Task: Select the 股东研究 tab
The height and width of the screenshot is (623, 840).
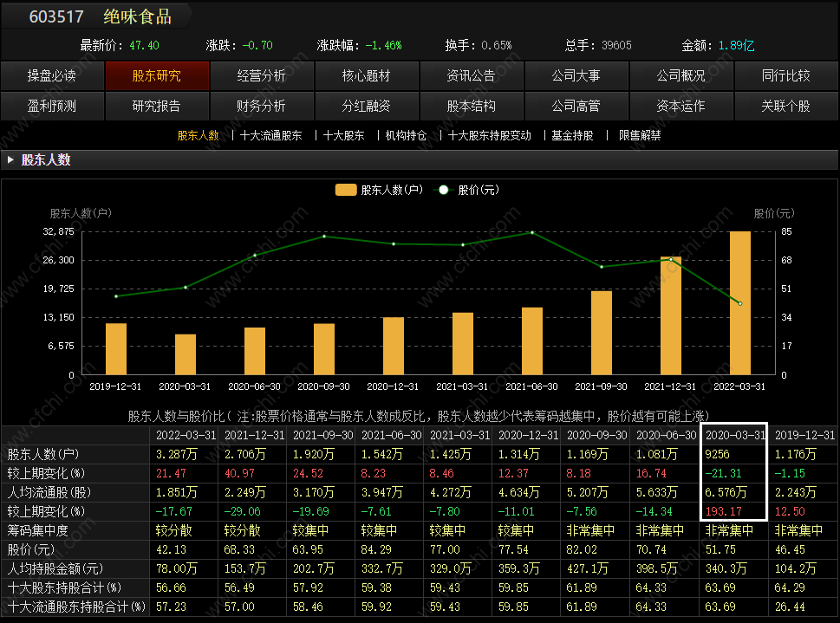Action: tap(156, 75)
